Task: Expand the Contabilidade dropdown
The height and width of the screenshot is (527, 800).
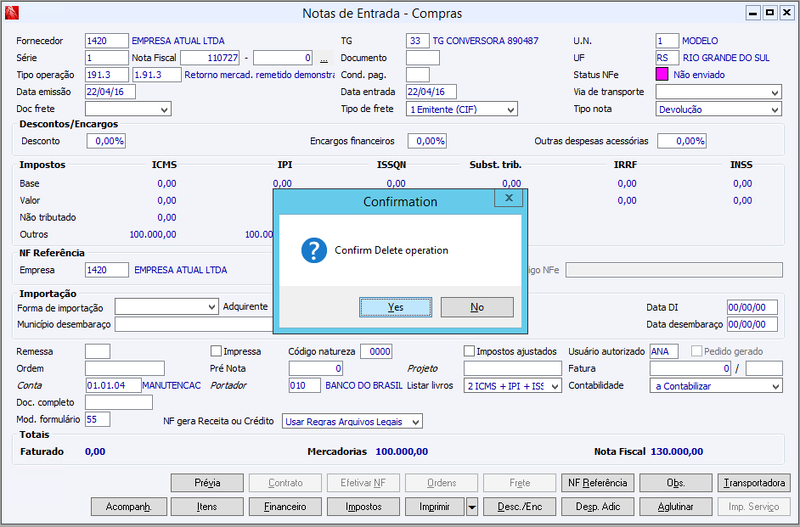Action: coord(716,386)
